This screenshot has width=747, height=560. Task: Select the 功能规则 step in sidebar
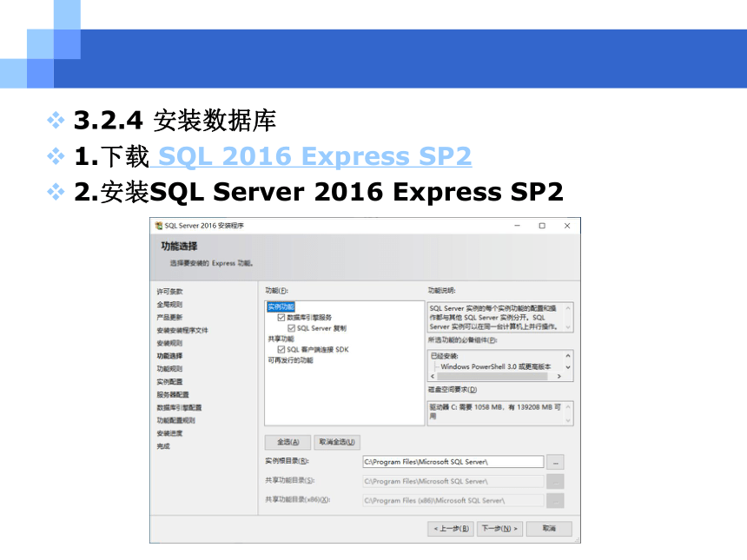pyautogui.click(x=169, y=369)
